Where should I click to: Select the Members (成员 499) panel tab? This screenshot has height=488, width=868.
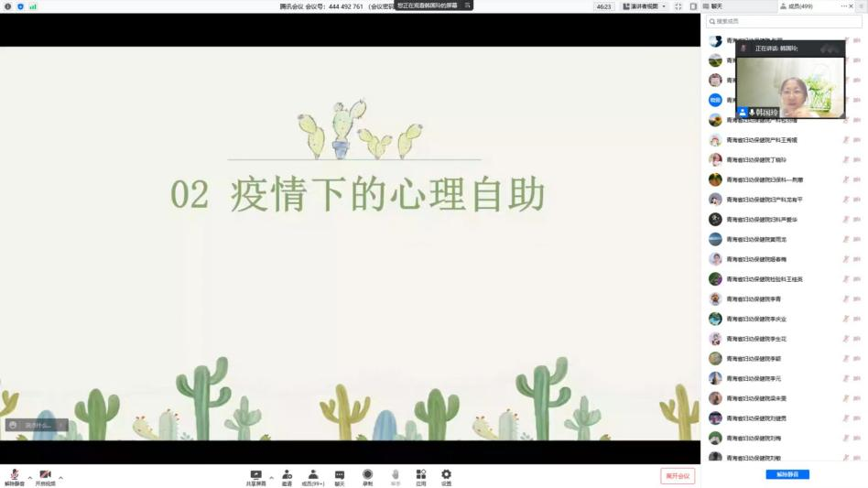[x=797, y=6]
